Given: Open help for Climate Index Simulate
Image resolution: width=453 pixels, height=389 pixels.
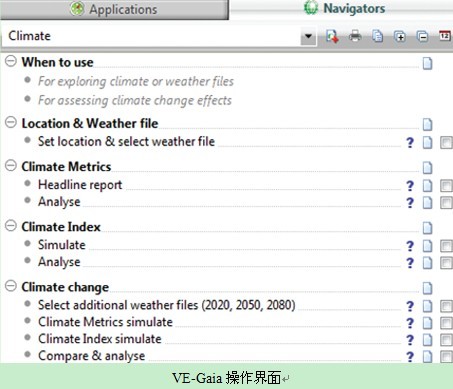Looking at the screenshot, I should point(410,246).
